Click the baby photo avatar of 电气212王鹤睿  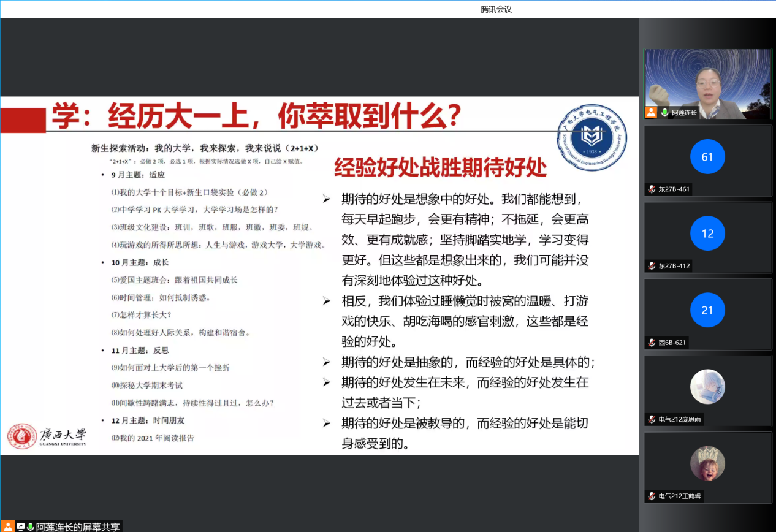click(x=707, y=463)
